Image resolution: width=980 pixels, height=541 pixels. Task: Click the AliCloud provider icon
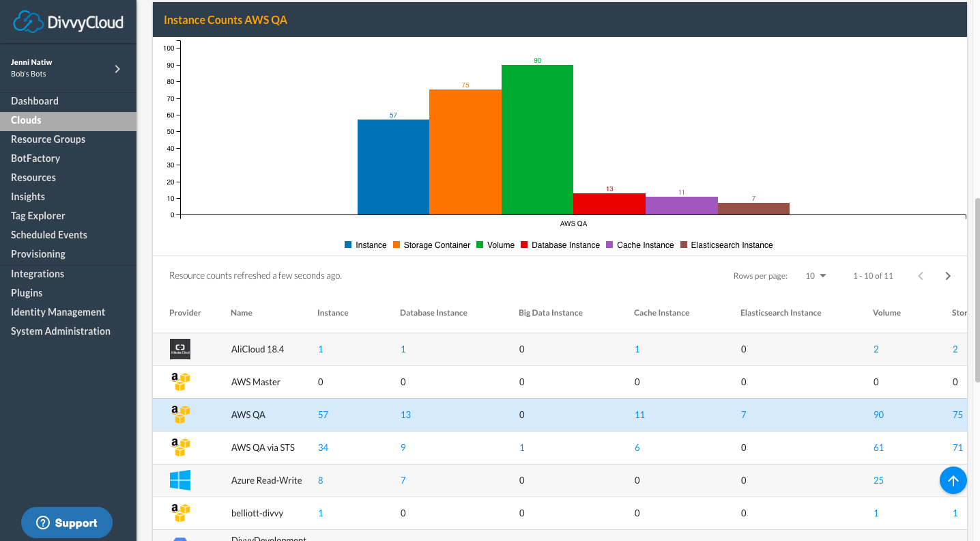tap(180, 349)
